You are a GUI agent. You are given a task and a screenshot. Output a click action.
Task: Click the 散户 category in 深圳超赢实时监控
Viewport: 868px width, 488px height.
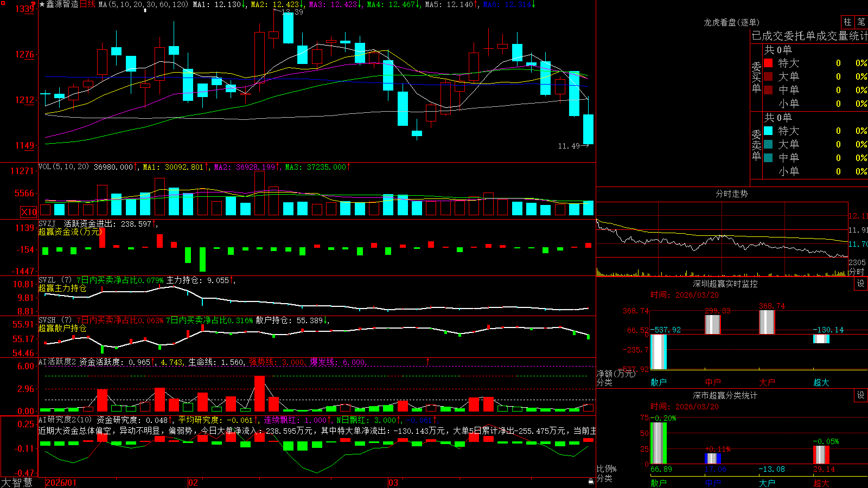(659, 382)
